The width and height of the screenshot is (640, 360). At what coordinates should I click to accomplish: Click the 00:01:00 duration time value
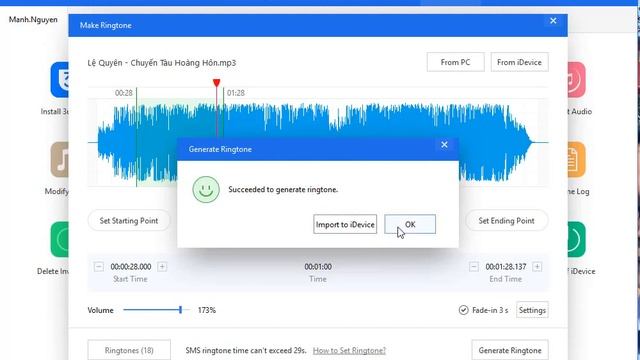pyautogui.click(x=318, y=267)
